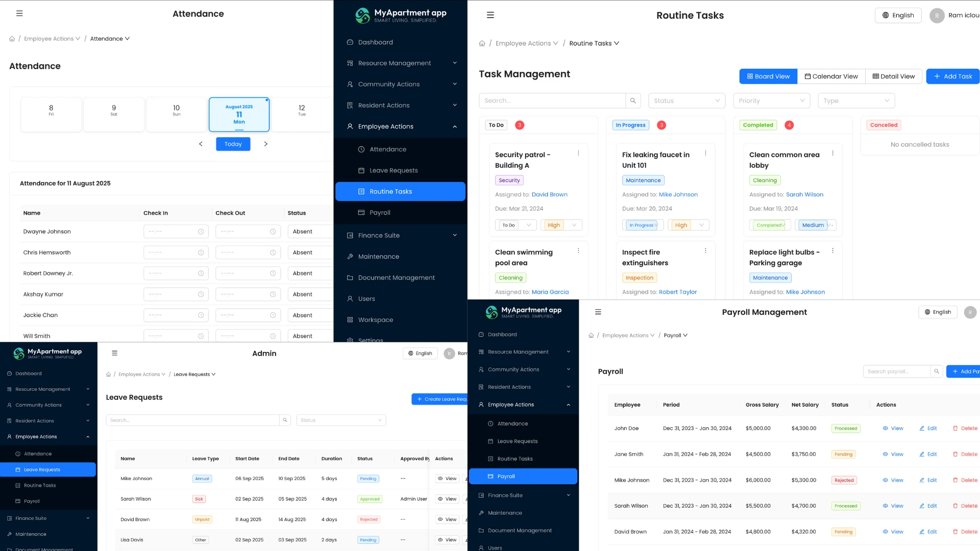View John Doe payroll entry
980x551 pixels.
(893, 429)
